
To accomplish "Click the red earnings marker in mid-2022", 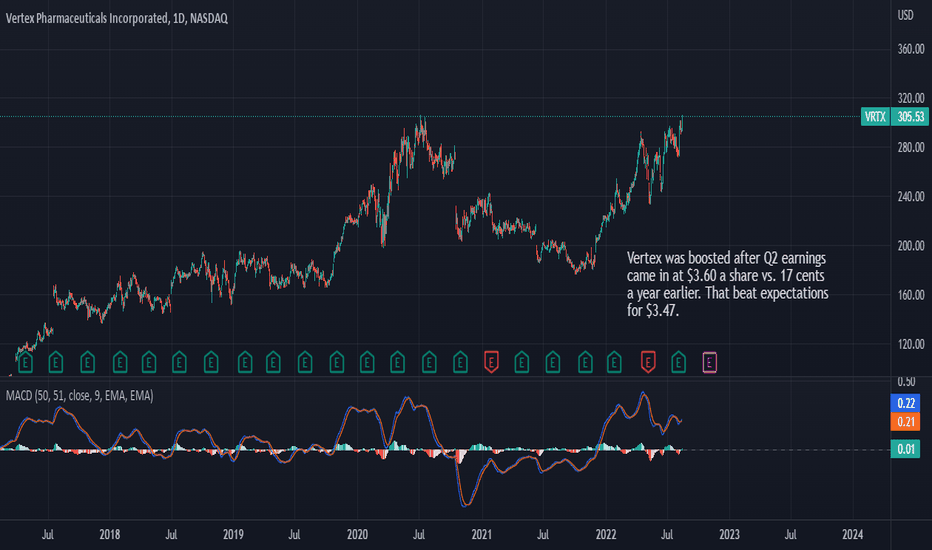I will [x=648, y=362].
